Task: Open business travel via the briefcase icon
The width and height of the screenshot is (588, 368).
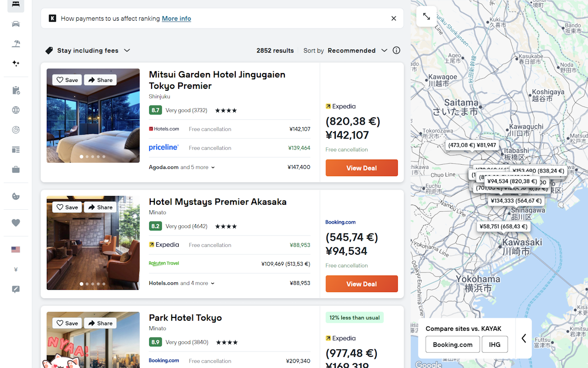Action: (16, 169)
